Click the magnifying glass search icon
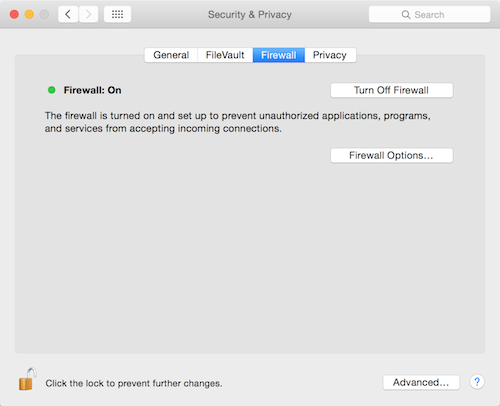 coord(406,15)
